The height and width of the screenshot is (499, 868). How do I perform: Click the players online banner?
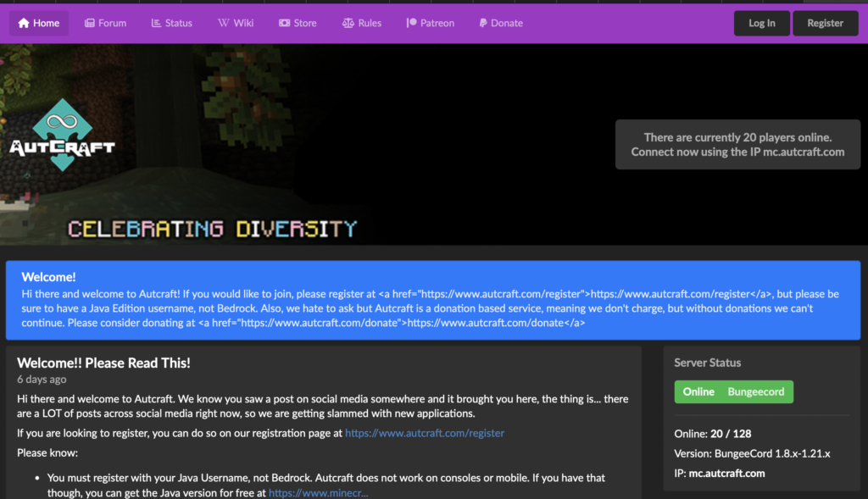[x=737, y=145]
